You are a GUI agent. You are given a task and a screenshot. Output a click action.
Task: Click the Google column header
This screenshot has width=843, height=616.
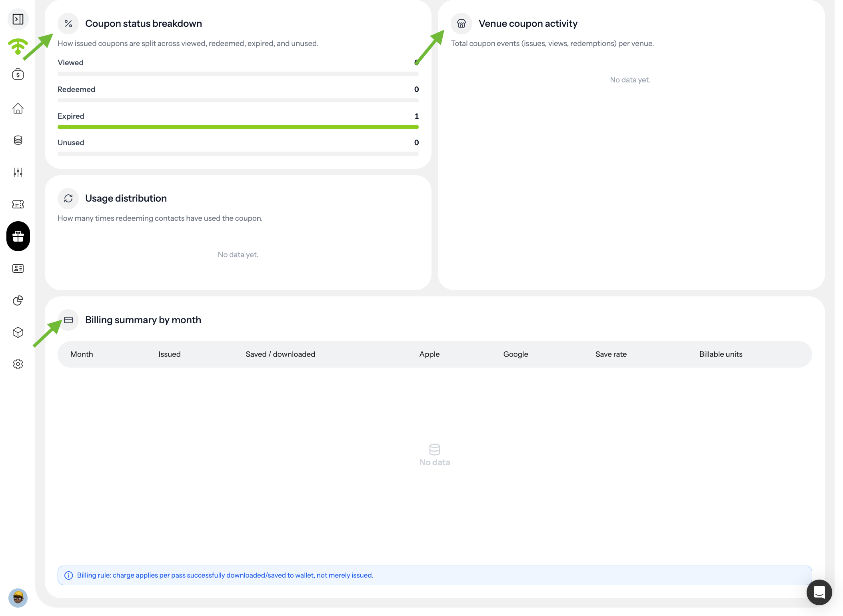(516, 354)
